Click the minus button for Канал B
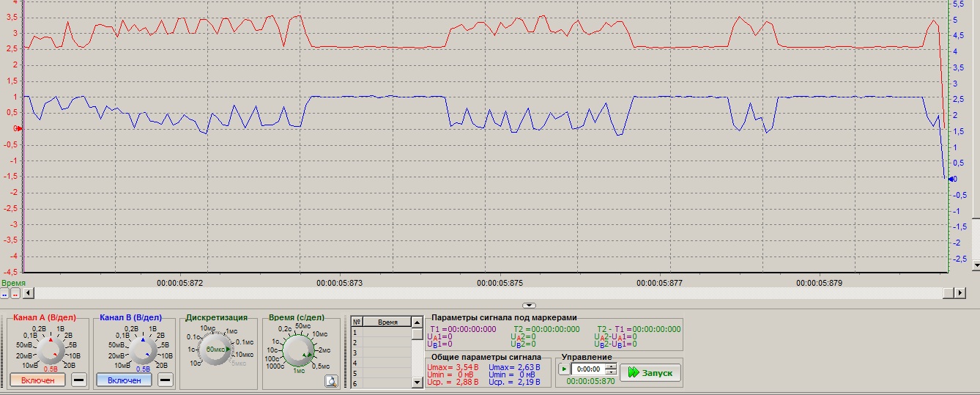Viewport: 980px width, 395px height. [x=166, y=380]
